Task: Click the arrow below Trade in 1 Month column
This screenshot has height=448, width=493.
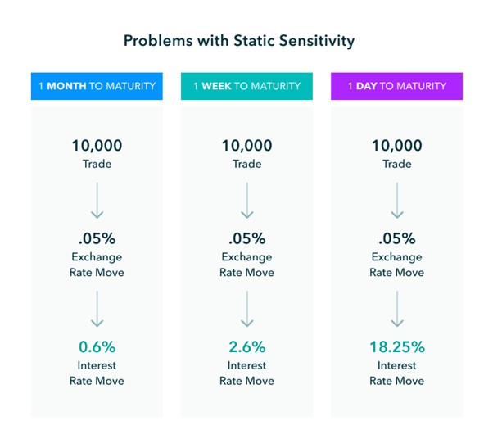Action: [x=97, y=200]
